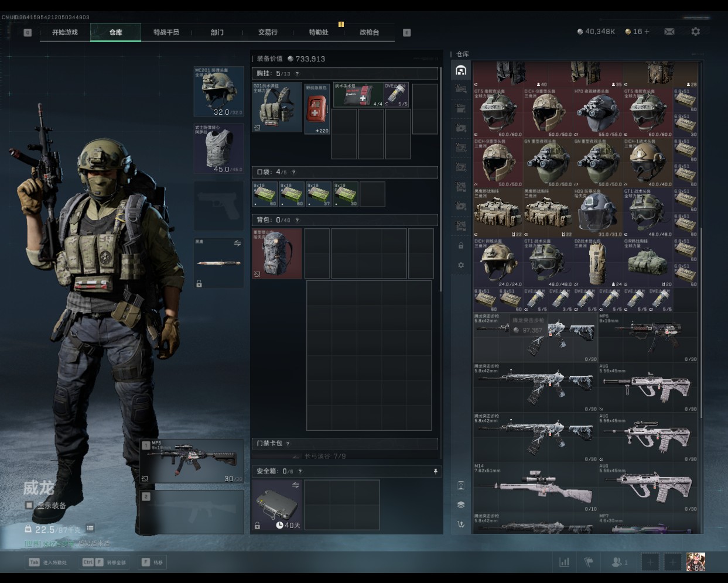The width and height of the screenshot is (728, 583).
Task: Select the M14 rifle in warehouse
Action: (535, 487)
